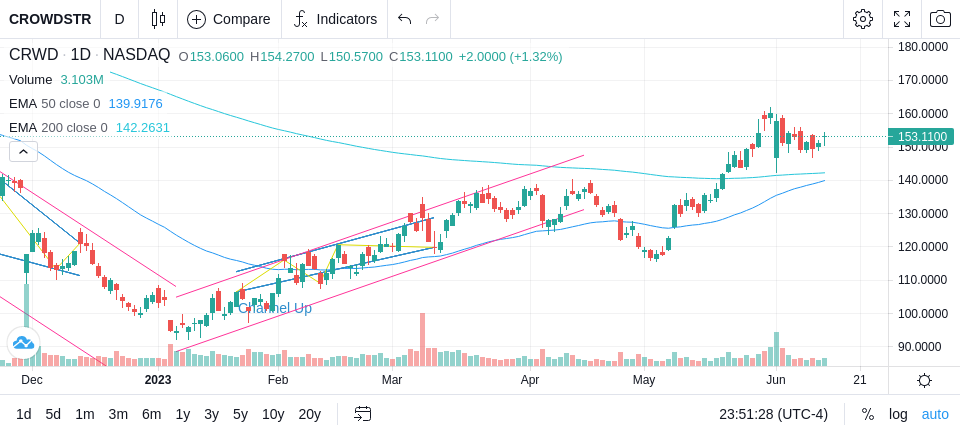This screenshot has width=960, height=433.
Task: Click the Channel Up pattern label
Action: pos(275,309)
